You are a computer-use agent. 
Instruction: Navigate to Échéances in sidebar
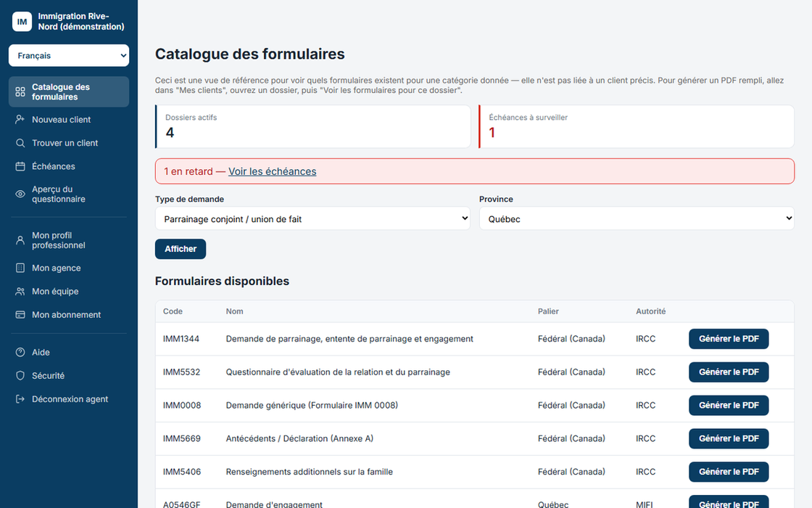[69, 166]
